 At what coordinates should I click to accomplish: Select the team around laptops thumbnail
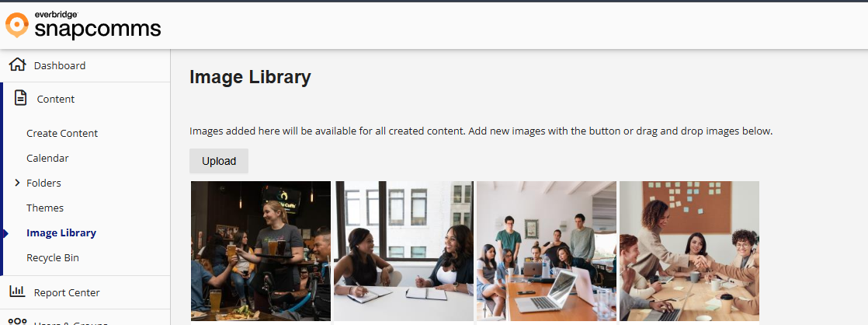pos(547,250)
